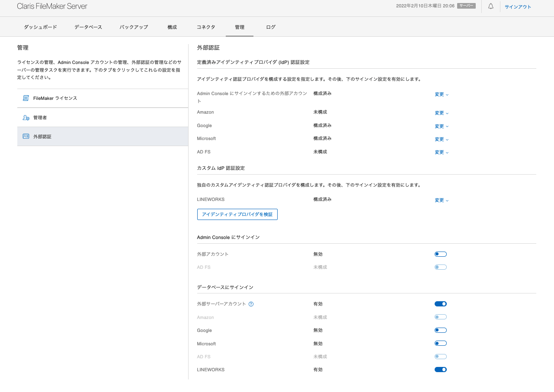This screenshot has width=554, height=392.
Task: Expand 変更 for AD FS provider
Action: [x=442, y=152]
